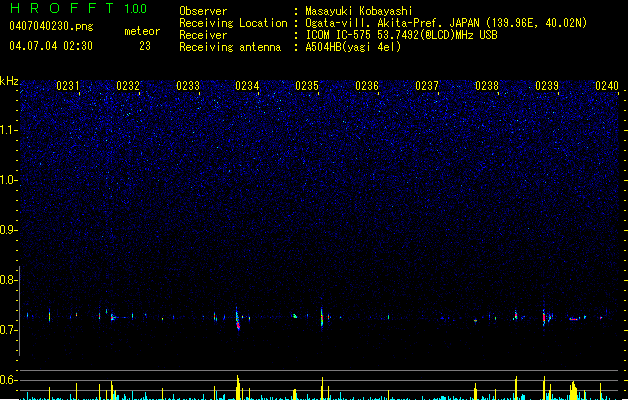Click the HROFFT 1.0.0 title text

tap(78, 8)
